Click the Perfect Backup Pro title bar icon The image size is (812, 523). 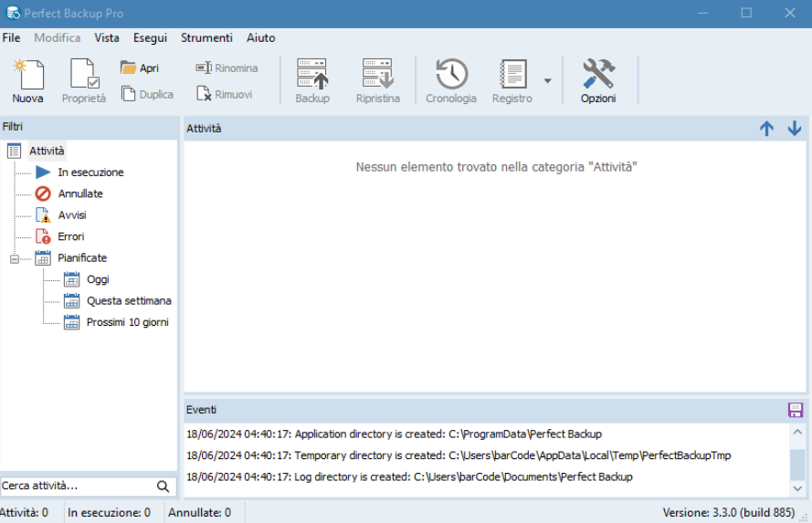[13, 13]
